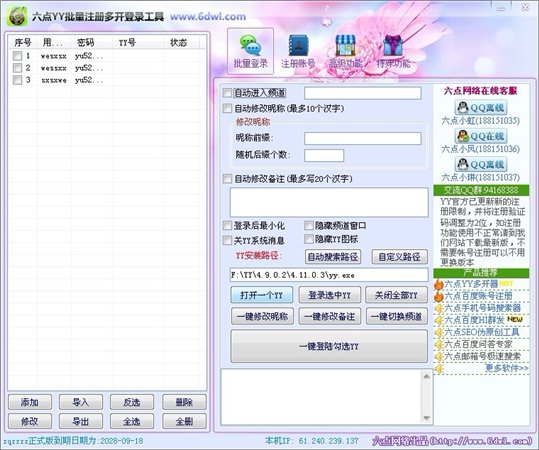This screenshot has height=450, width=539.
Task: Select username sxsxwe in row 3
Action: coord(54,80)
